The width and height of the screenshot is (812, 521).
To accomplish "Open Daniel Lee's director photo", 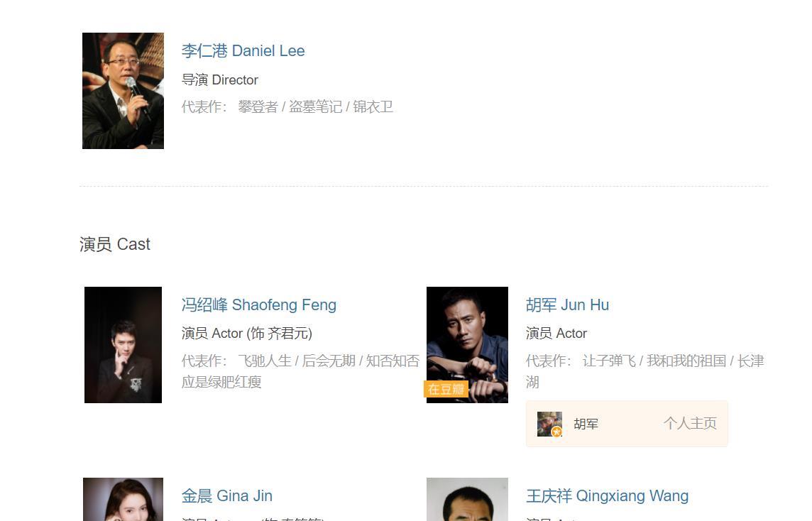I will coord(124,91).
